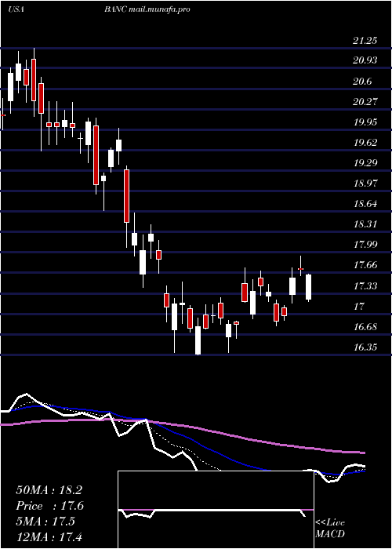Click the 17.66 price axis label
This screenshot has width=392, height=549.
click(365, 265)
